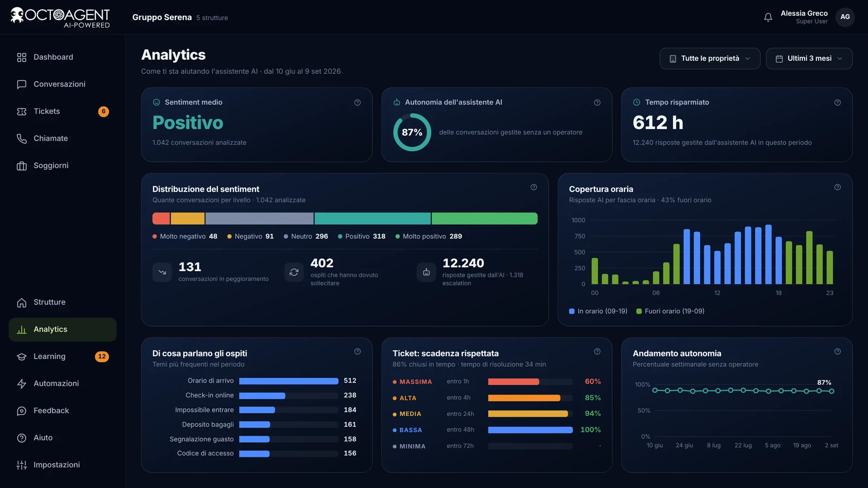
Task: Open Conversazioni section
Action: (x=62, y=85)
